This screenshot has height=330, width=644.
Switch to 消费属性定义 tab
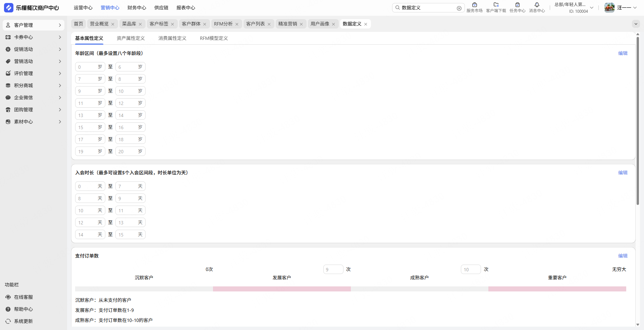tap(172, 38)
